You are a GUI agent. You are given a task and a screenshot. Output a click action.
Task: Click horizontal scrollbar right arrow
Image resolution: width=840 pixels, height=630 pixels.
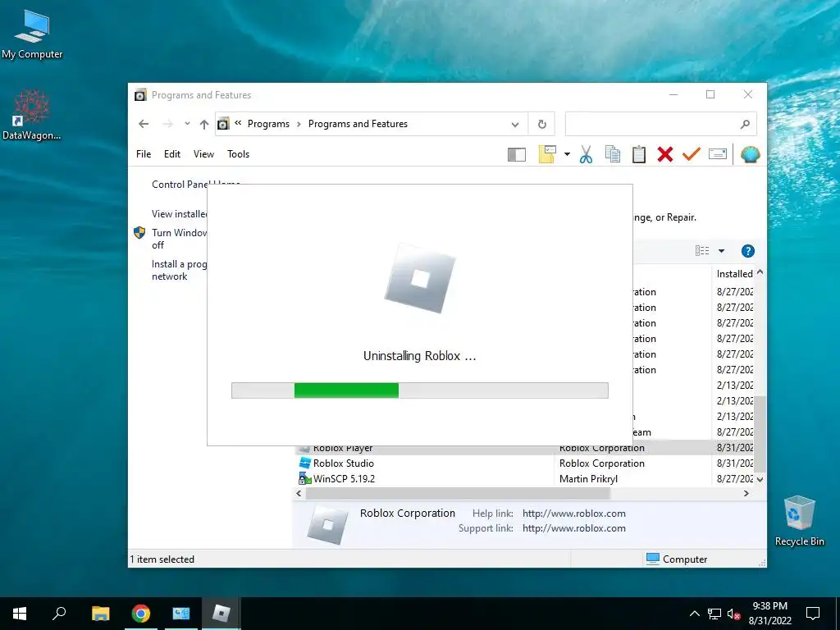tap(746, 493)
